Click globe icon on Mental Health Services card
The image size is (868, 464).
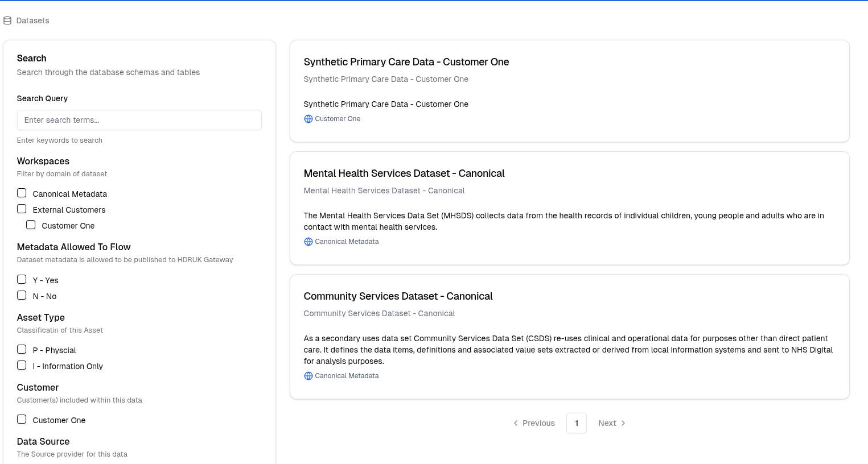coord(308,242)
